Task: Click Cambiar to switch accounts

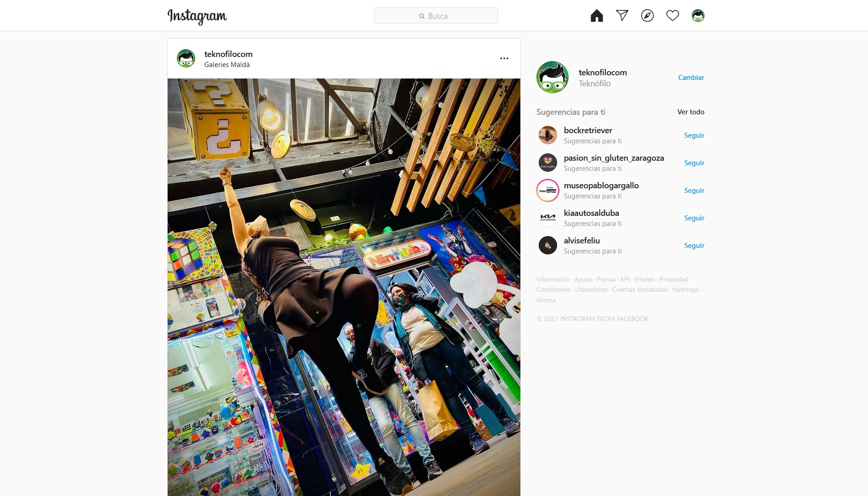Action: tap(691, 77)
